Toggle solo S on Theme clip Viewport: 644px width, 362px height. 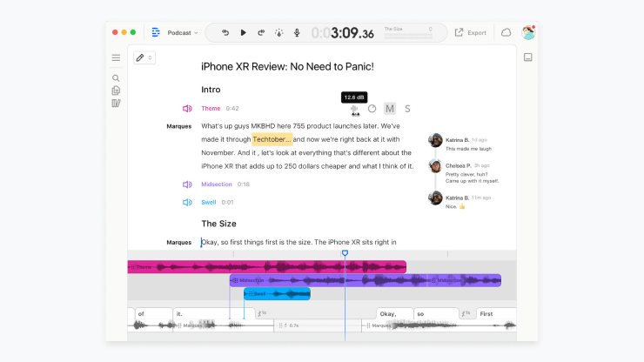pos(407,109)
